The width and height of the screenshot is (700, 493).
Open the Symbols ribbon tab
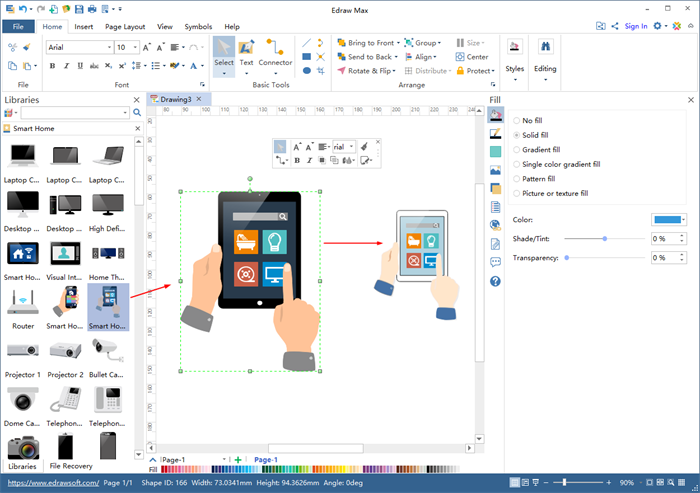[196, 27]
